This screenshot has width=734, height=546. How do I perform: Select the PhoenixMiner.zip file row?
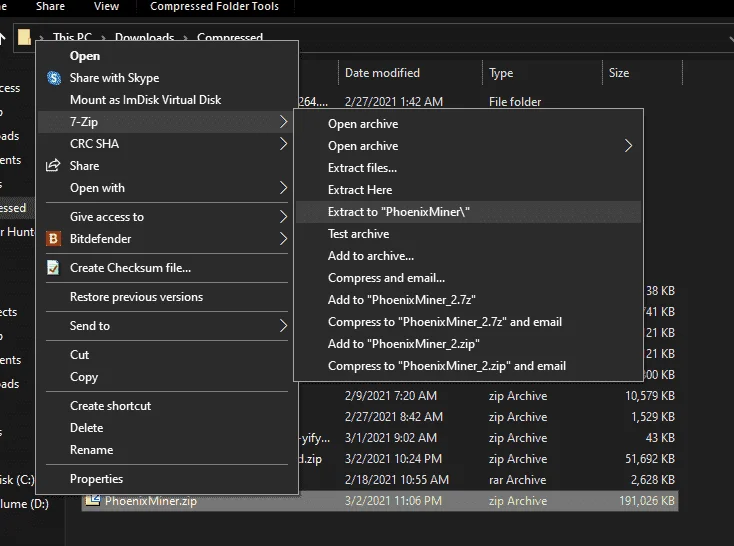(x=380, y=501)
